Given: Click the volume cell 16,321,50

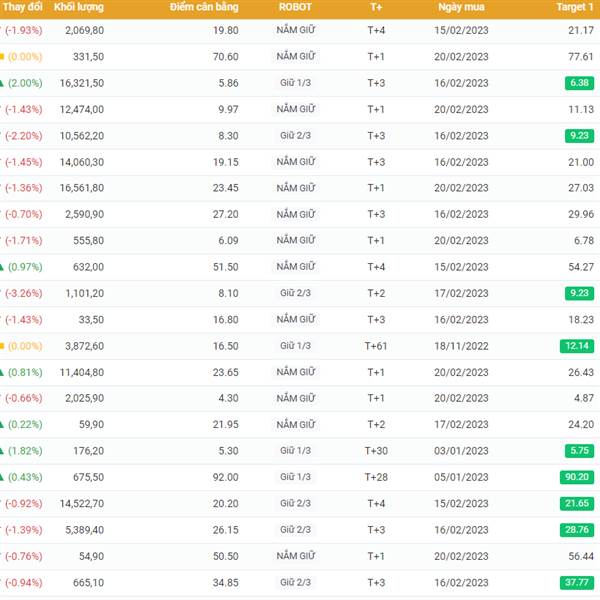Looking at the screenshot, I should (82, 83).
